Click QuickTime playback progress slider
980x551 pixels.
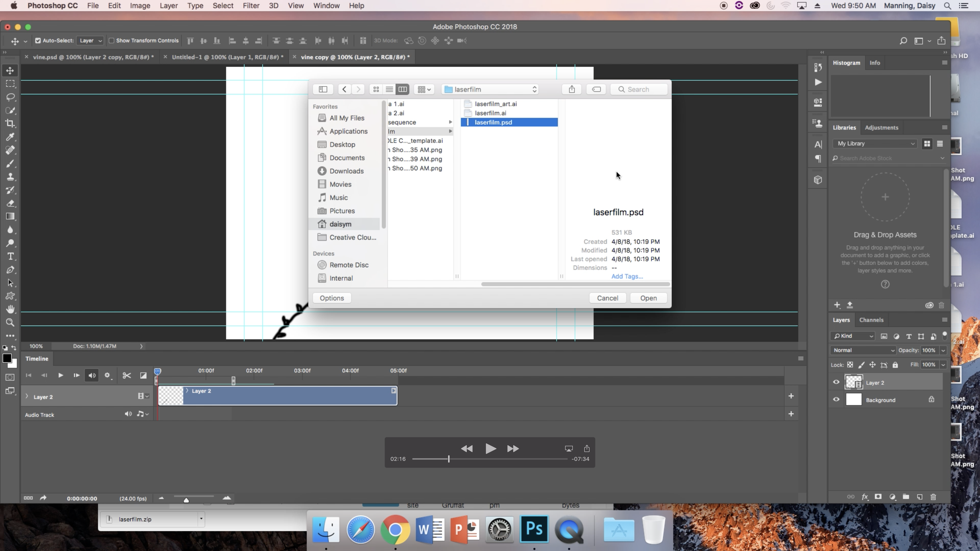tap(490, 459)
